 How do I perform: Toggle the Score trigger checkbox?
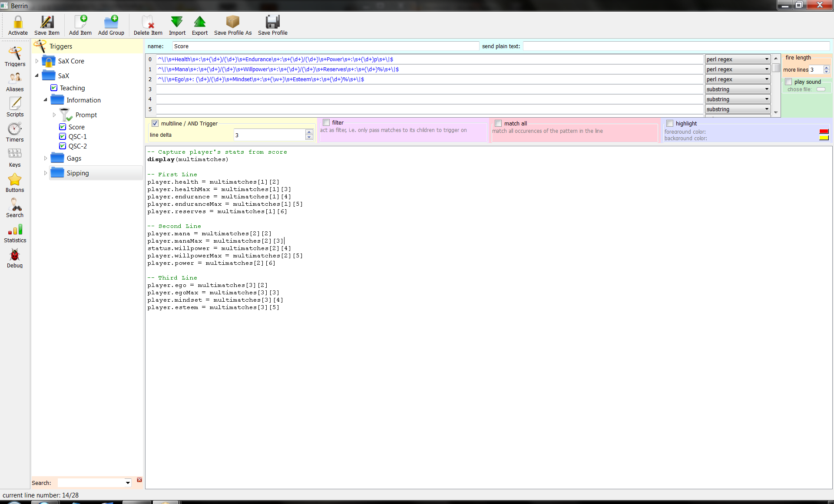[x=63, y=127]
